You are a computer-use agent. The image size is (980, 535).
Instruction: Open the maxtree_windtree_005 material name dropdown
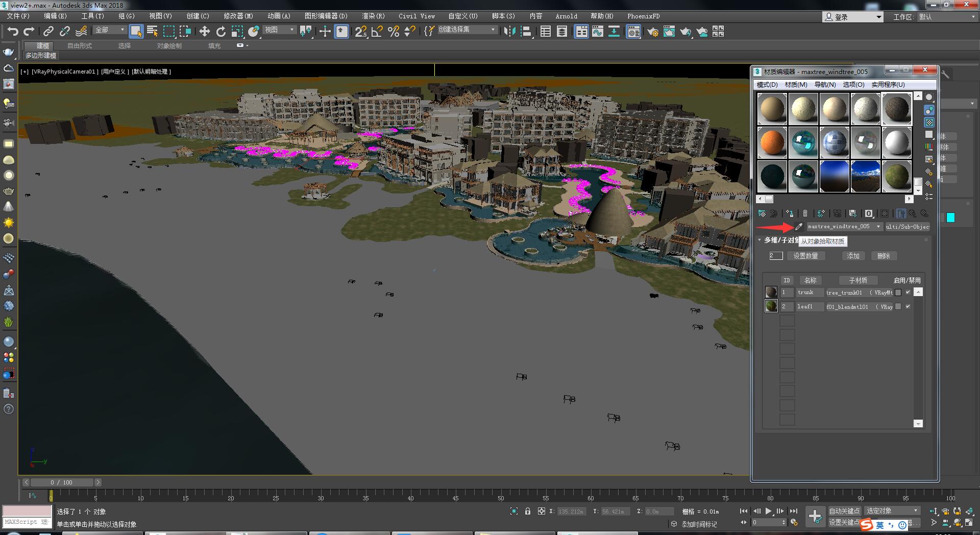point(878,227)
